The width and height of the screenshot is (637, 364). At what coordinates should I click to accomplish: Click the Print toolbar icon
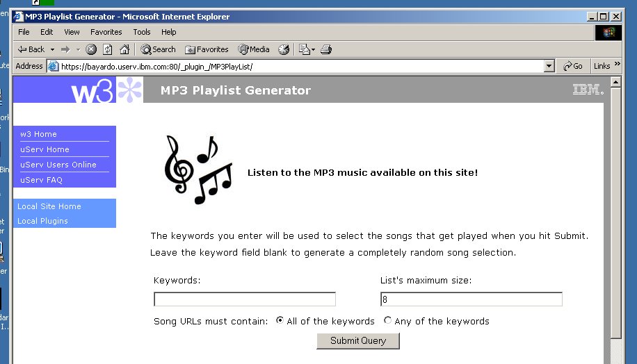click(326, 49)
